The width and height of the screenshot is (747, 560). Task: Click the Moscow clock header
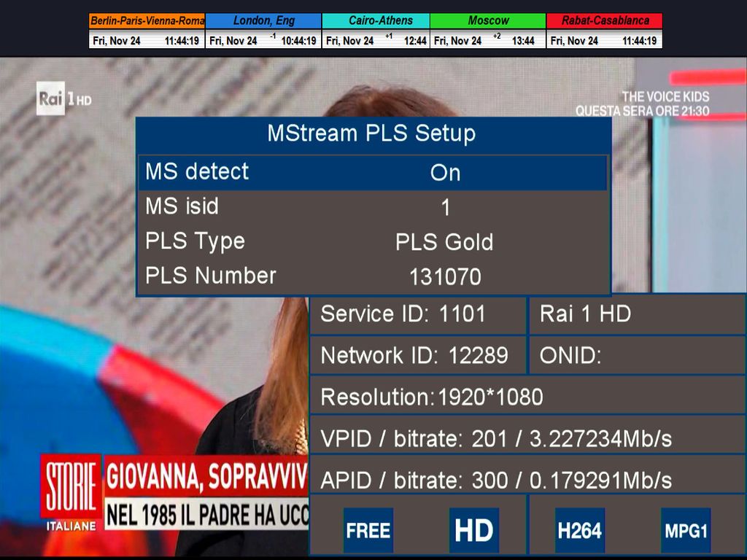488,21
